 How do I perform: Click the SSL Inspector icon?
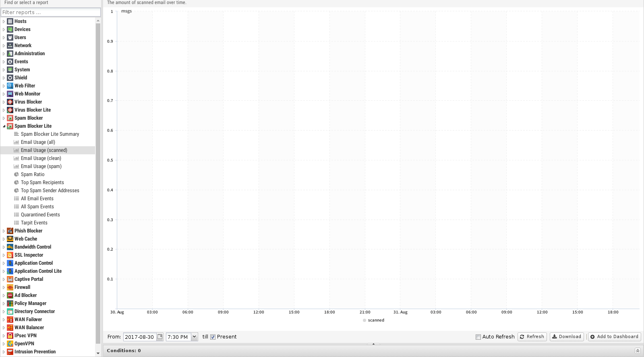coord(10,255)
